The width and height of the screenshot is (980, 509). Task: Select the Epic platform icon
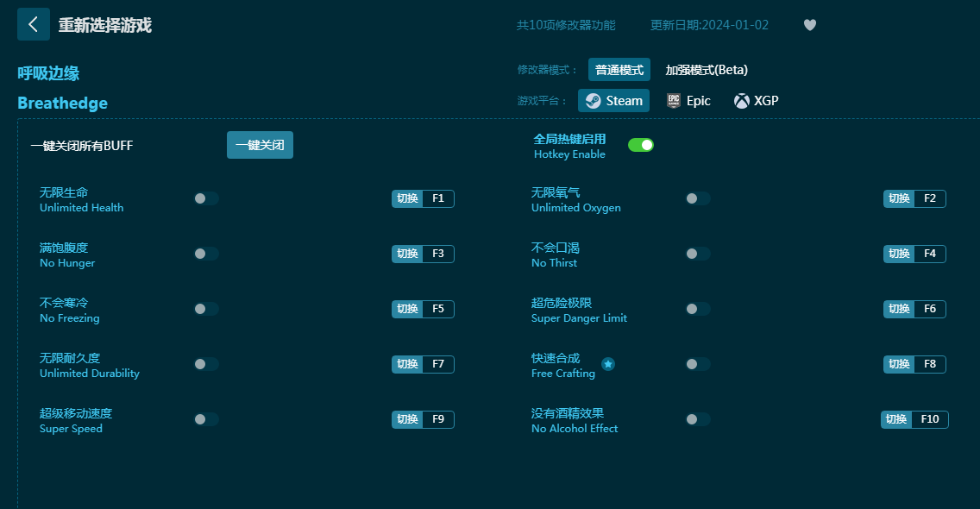pos(674,101)
